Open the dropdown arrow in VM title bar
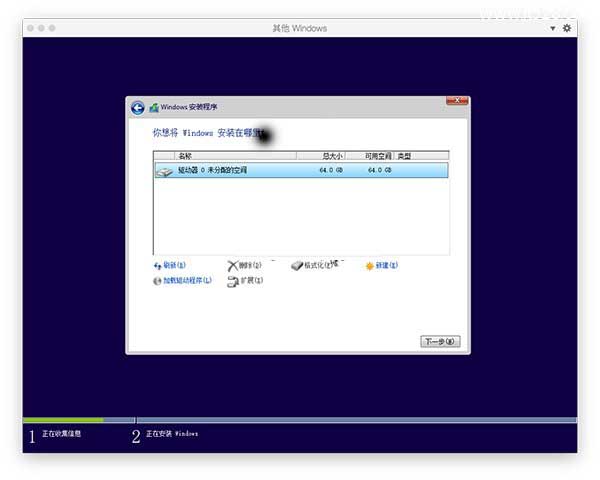 tap(553, 28)
